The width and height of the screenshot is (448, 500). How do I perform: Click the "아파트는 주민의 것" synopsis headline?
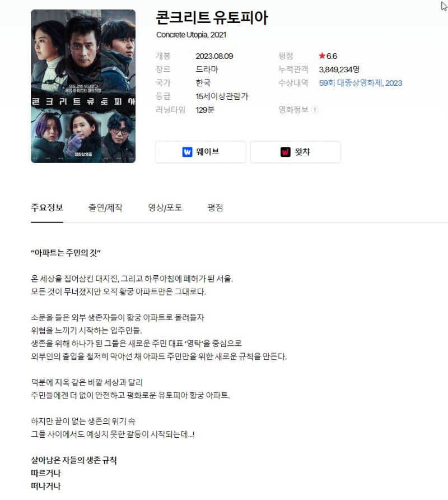[x=66, y=253]
